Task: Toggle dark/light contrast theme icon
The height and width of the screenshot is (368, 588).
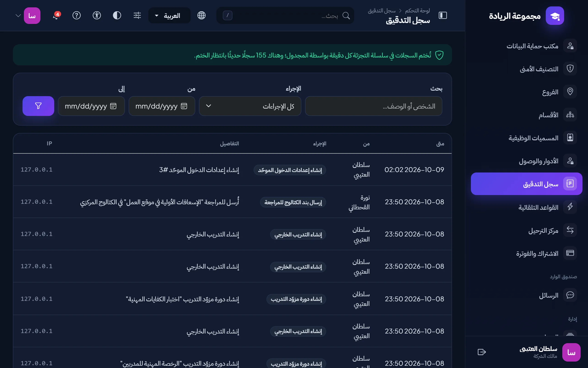Action: click(x=117, y=15)
